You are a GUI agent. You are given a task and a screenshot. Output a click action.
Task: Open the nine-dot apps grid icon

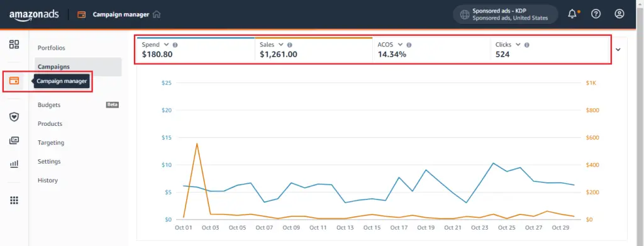click(14, 201)
